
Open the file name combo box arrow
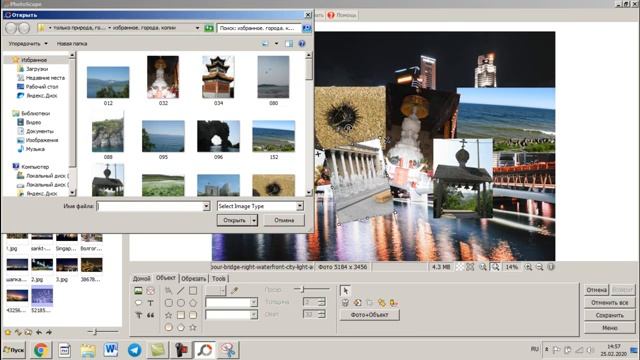207,206
